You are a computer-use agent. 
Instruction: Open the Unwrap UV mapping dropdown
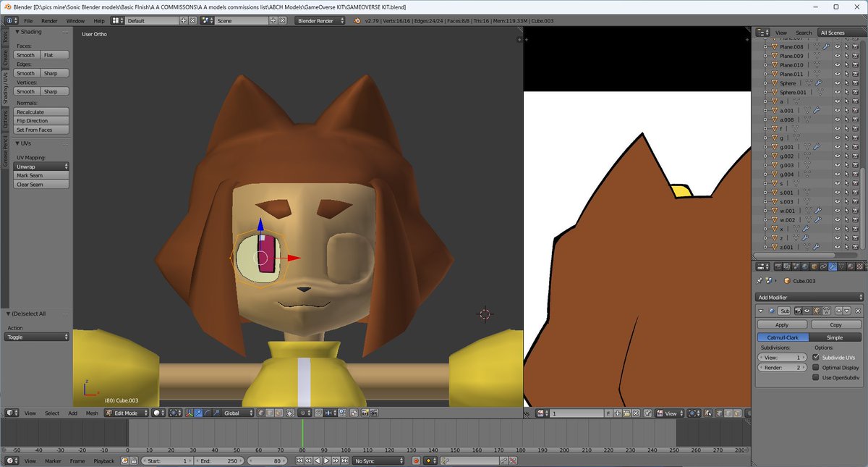(42, 167)
